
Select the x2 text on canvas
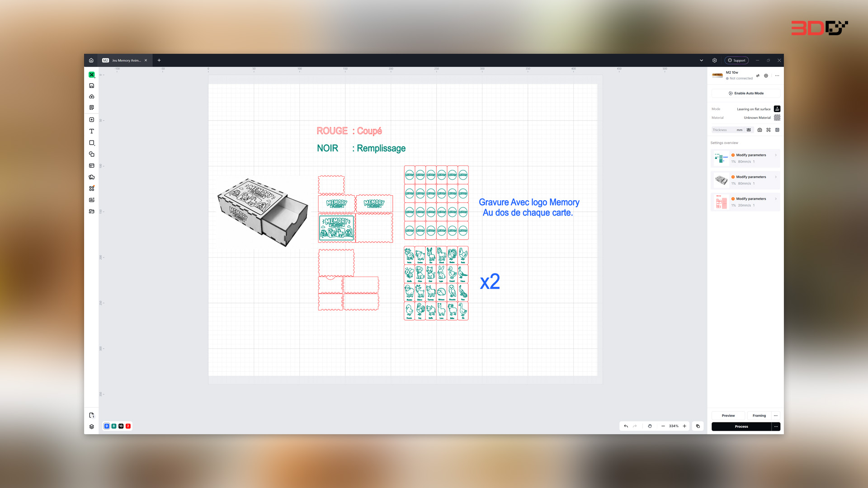pos(490,282)
